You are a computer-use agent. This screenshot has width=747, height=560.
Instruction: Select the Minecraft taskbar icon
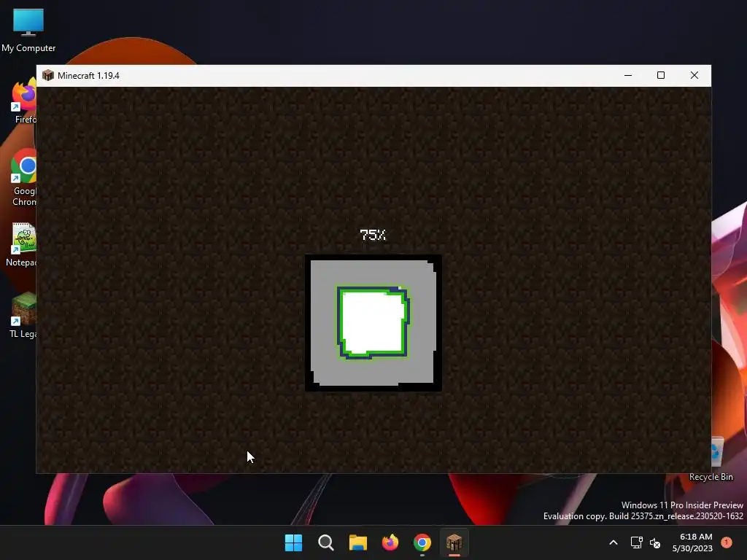click(454, 542)
